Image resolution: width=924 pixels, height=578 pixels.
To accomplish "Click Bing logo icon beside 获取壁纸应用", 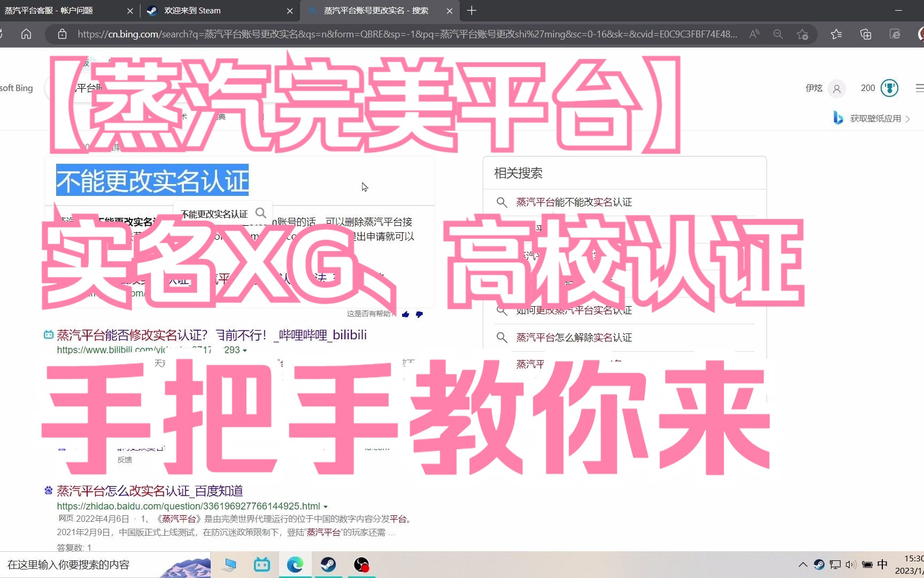I will point(838,118).
